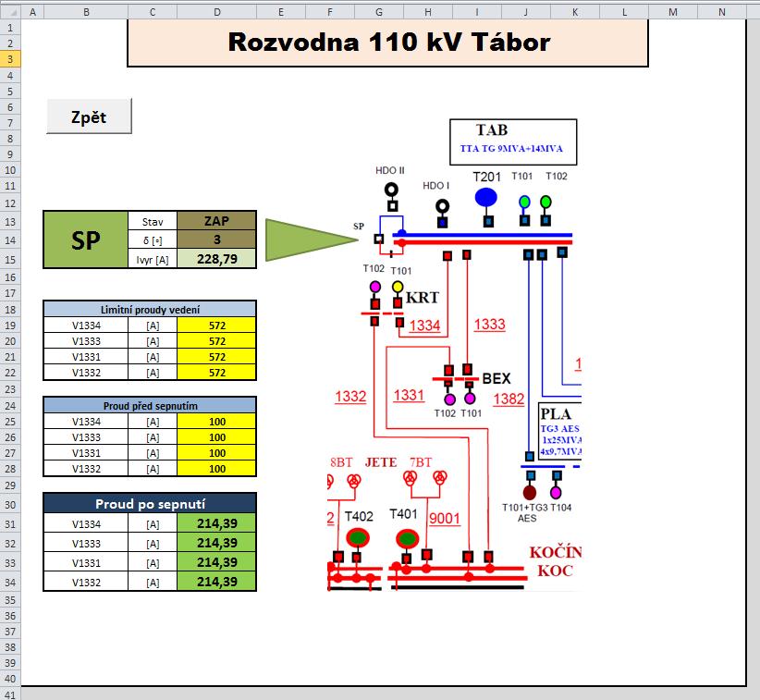
Task: Click the Limitní proudy vedení header
Action: pyautogui.click(x=150, y=309)
